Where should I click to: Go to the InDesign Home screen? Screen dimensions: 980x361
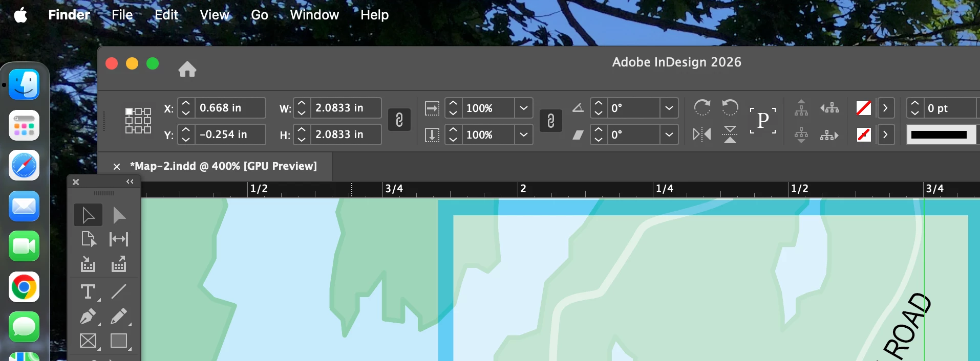click(187, 69)
